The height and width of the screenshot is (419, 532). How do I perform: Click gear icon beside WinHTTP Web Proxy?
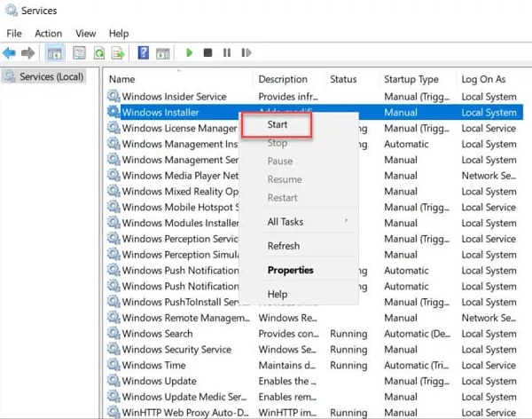coord(113,412)
